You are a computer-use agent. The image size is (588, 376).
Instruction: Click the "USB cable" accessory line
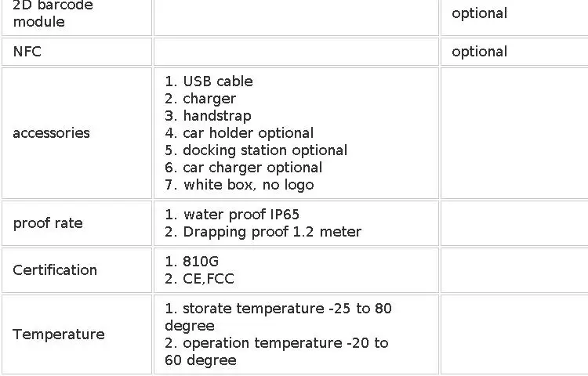[x=209, y=81]
